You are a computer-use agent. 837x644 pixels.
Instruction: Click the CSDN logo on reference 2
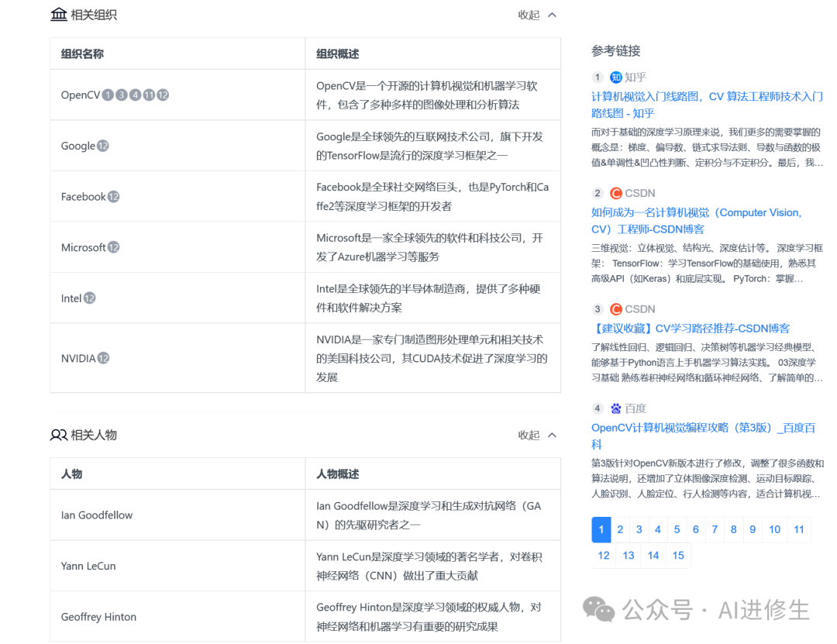(616, 193)
